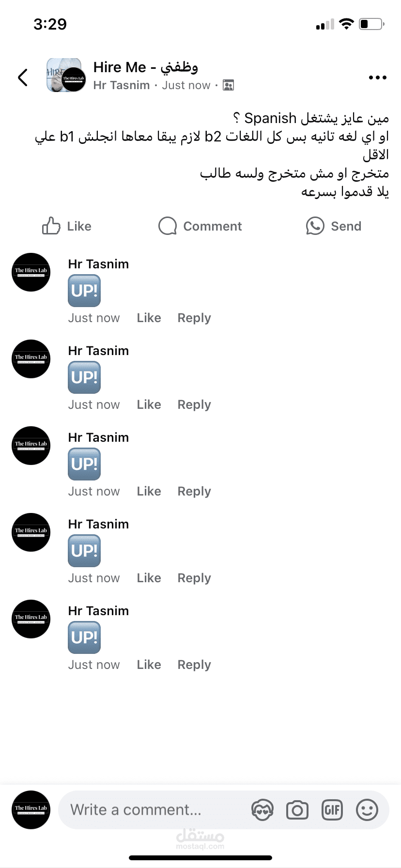
Task: Open the Hr Tasnim author name in the header
Action: (x=122, y=85)
